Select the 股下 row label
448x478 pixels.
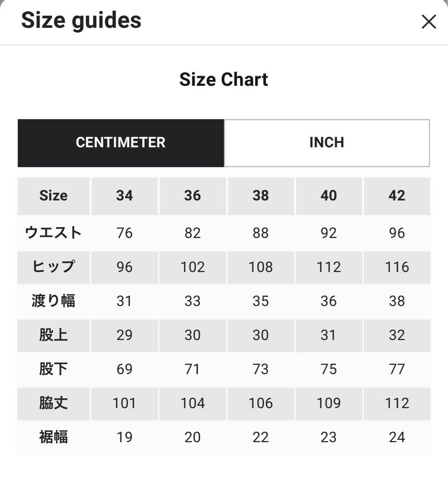click(54, 369)
